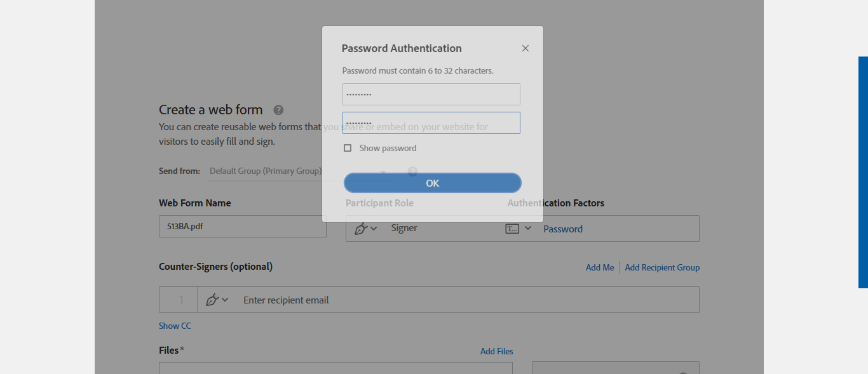Click the Add Me link
Screen dimensions: 868x374
[x=599, y=267]
